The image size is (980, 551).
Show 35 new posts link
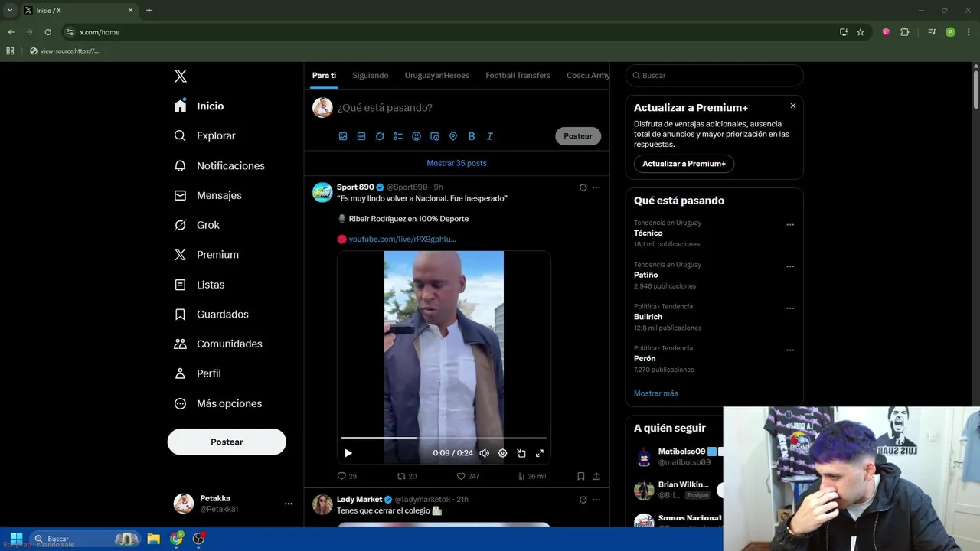[456, 163]
